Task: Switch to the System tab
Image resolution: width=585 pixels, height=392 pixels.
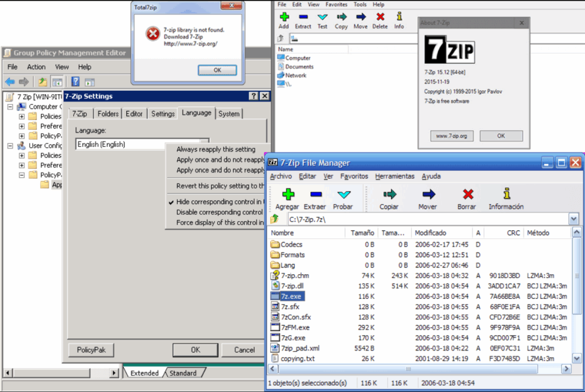Action: pyautogui.click(x=229, y=114)
